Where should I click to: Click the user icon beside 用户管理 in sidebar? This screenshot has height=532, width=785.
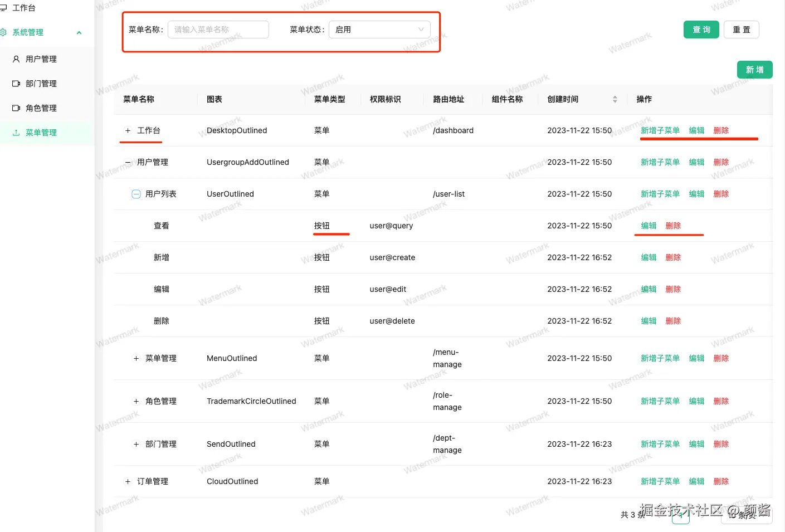click(x=16, y=59)
